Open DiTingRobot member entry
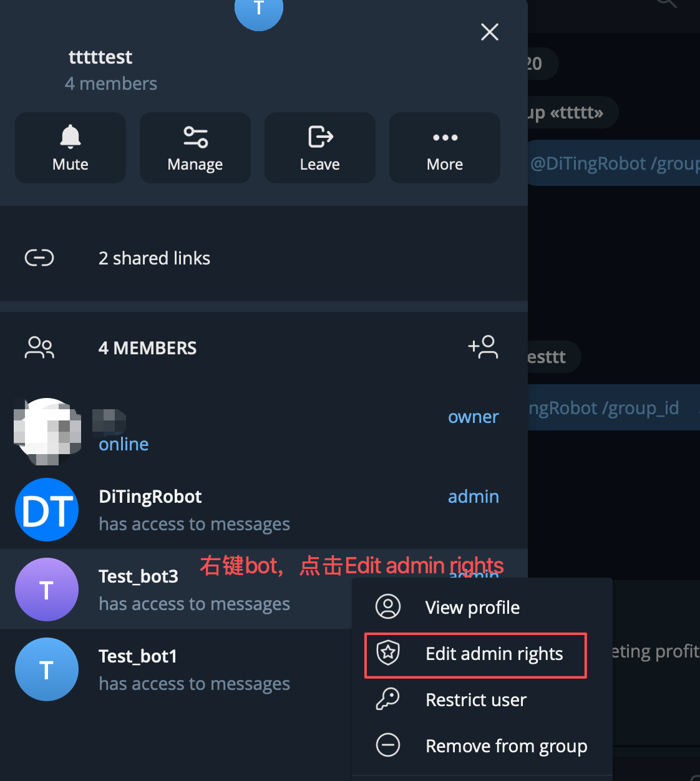700x781 pixels. 264,510
